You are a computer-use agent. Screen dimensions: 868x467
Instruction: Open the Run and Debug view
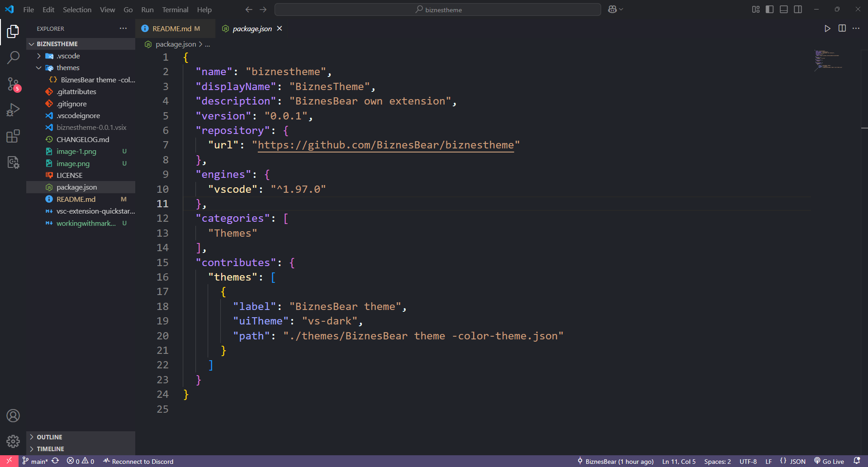point(13,110)
